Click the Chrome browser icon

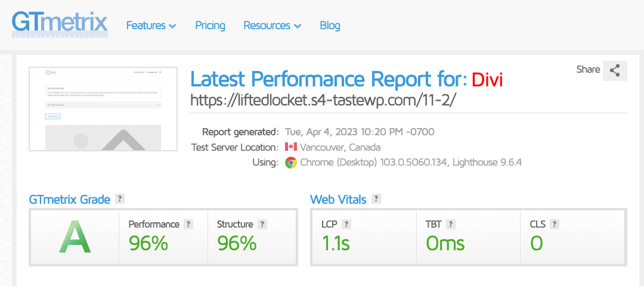(291, 163)
